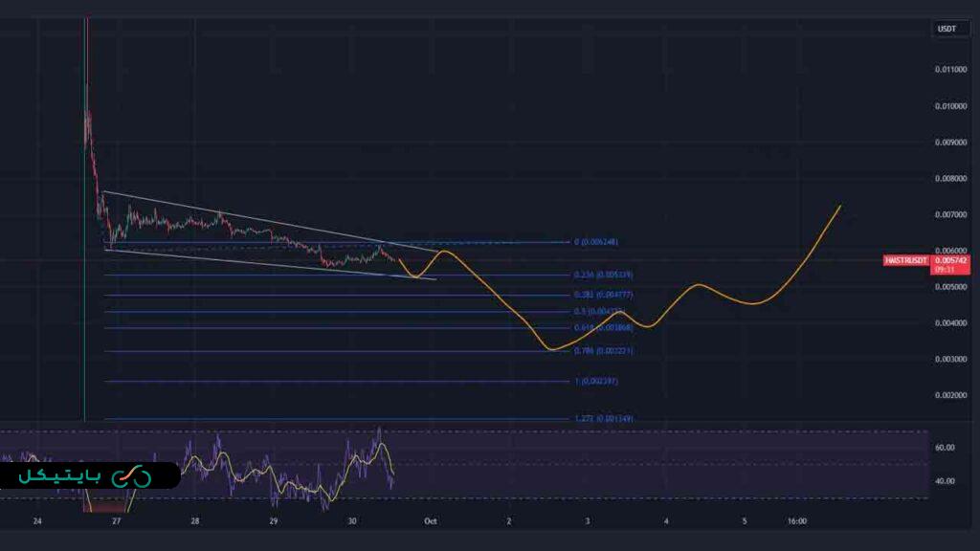
Task: Select the 0.382 Fibonacci retracement label
Action: pyautogui.click(x=603, y=296)
